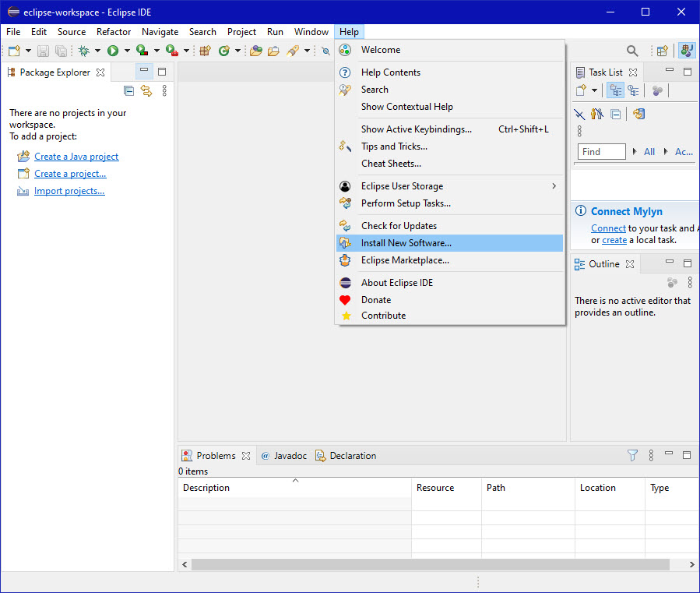Click the magnifier search icon in toolbar
Image resolution: width=700 pixels, height=593 pixels.
632,51
